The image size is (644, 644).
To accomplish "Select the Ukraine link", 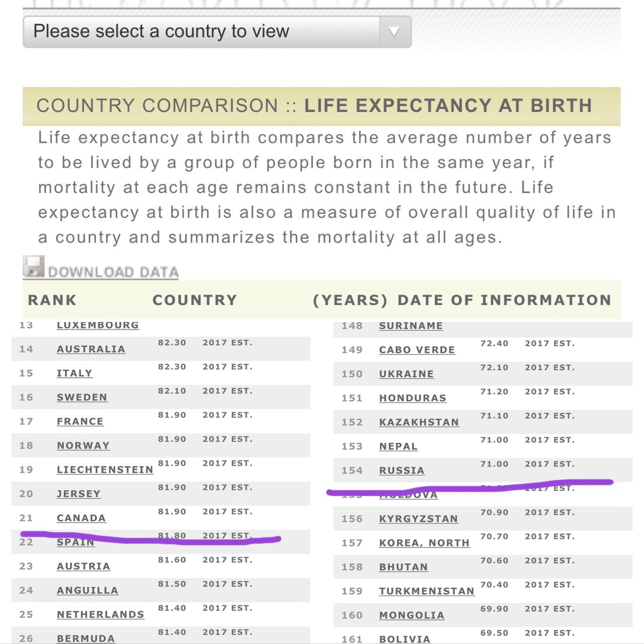I will [406, 374].
